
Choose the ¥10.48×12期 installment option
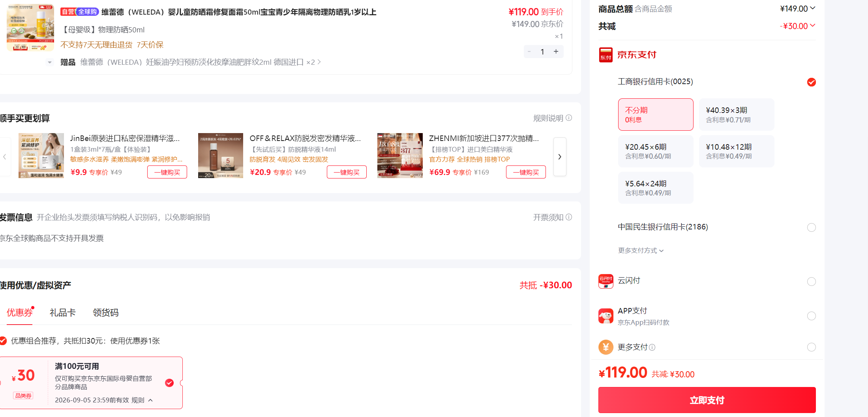point(737,151)
